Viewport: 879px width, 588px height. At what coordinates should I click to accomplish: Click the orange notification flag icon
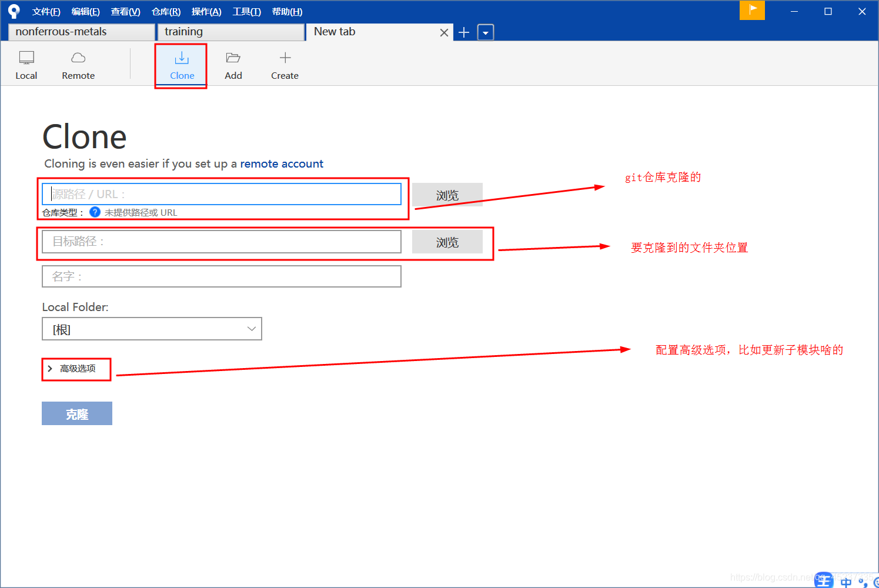(752, 10)
